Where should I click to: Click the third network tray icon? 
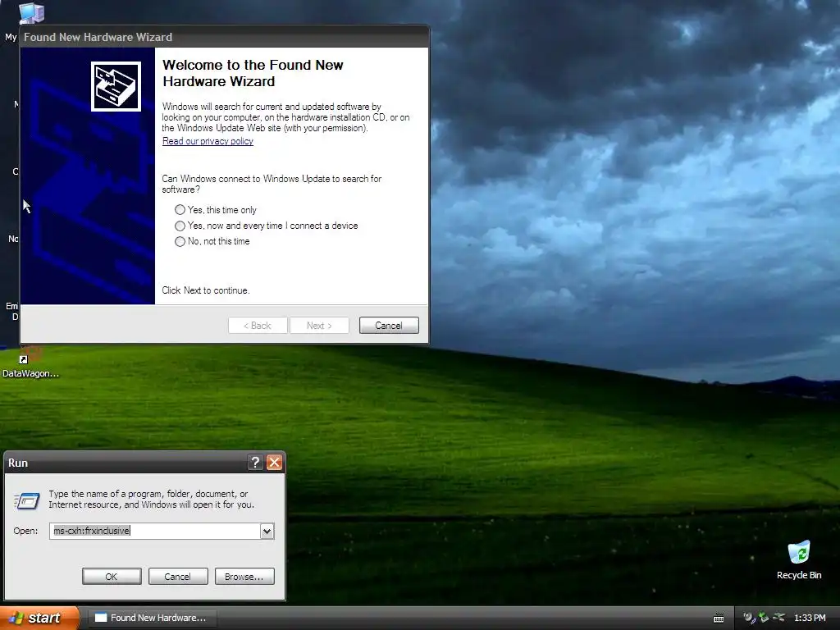point(779,618)
